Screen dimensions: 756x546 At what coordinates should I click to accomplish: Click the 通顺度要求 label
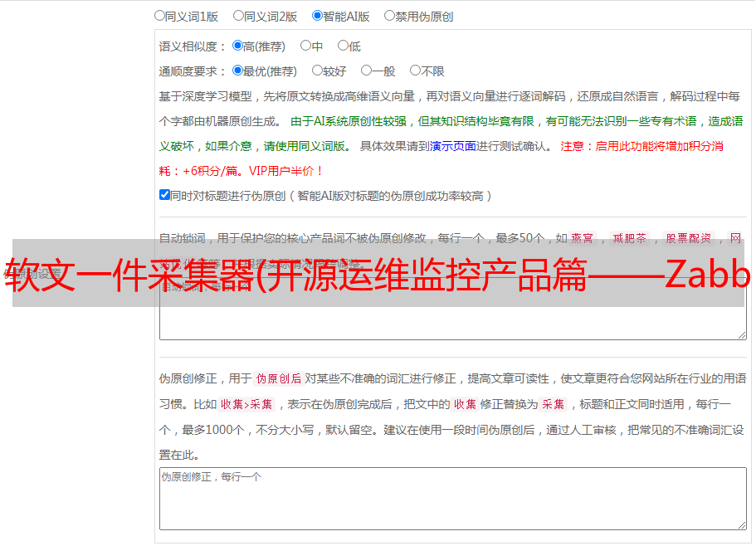pos(193,71)
